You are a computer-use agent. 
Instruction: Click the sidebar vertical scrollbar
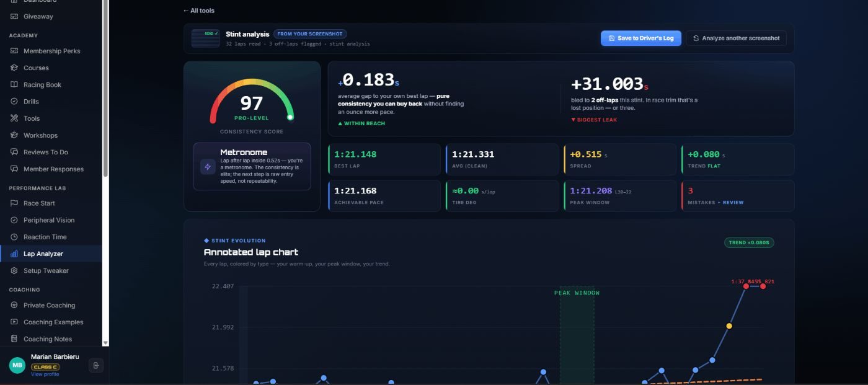[105, 172]
